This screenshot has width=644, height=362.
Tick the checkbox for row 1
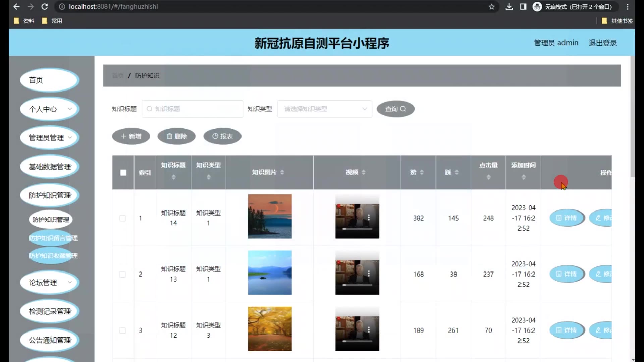[123, 218]
